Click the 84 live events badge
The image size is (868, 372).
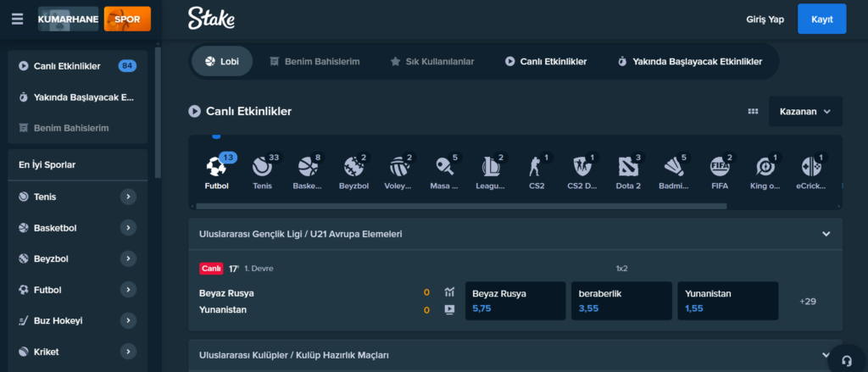tap(127, 66)
